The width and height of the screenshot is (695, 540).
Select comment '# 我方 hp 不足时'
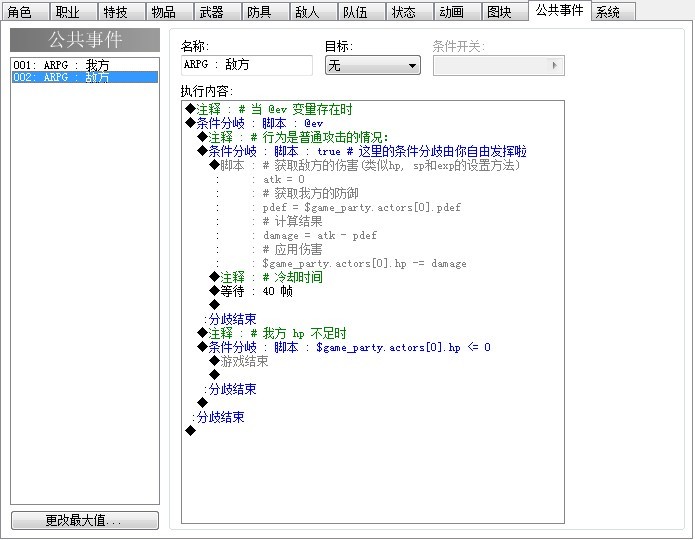pyautogui.click(x=272, y=333)
